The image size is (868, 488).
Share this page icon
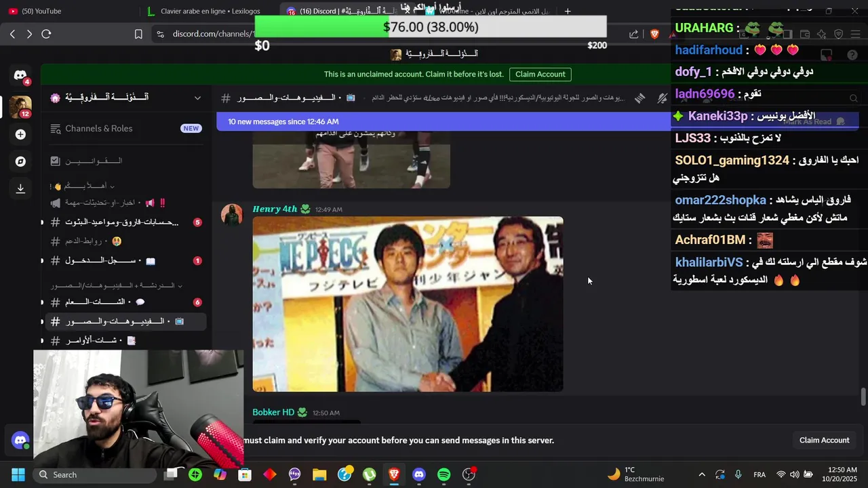pos(633,34)
